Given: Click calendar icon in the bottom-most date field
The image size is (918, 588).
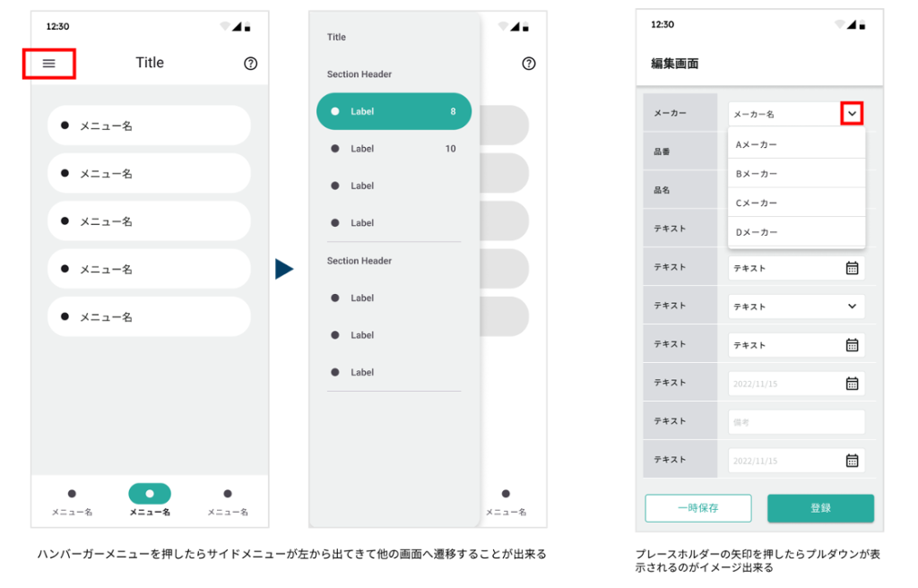Looking at the screenshot, I should (852, 461).
